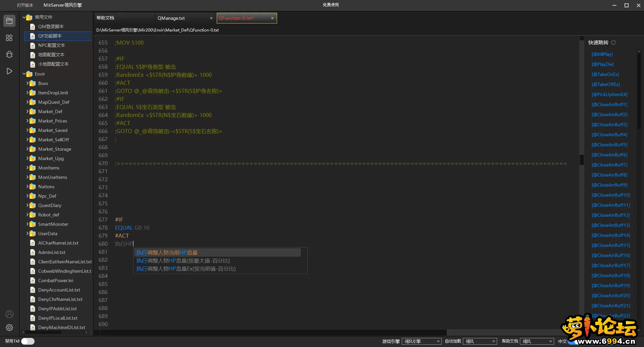Toggle the 禁用TAB switch
This screenshot has height=347, width=644.
click(28, 341)
